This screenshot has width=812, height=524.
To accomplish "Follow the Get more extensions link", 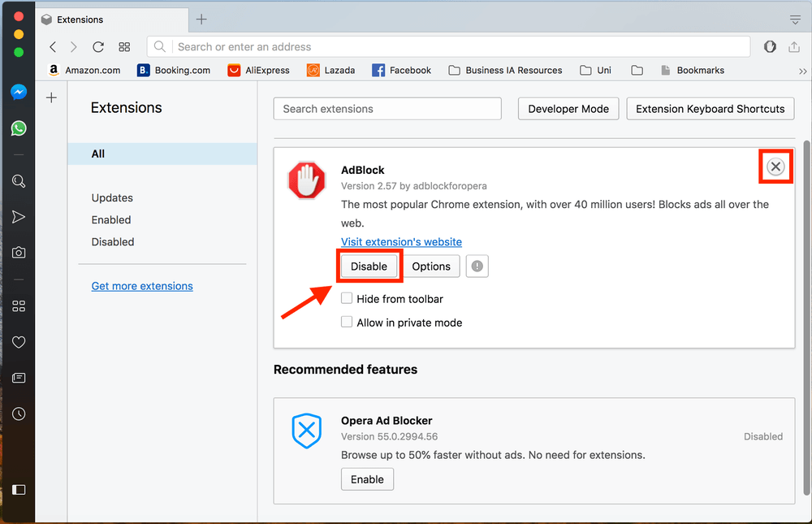I will point(142,286).
